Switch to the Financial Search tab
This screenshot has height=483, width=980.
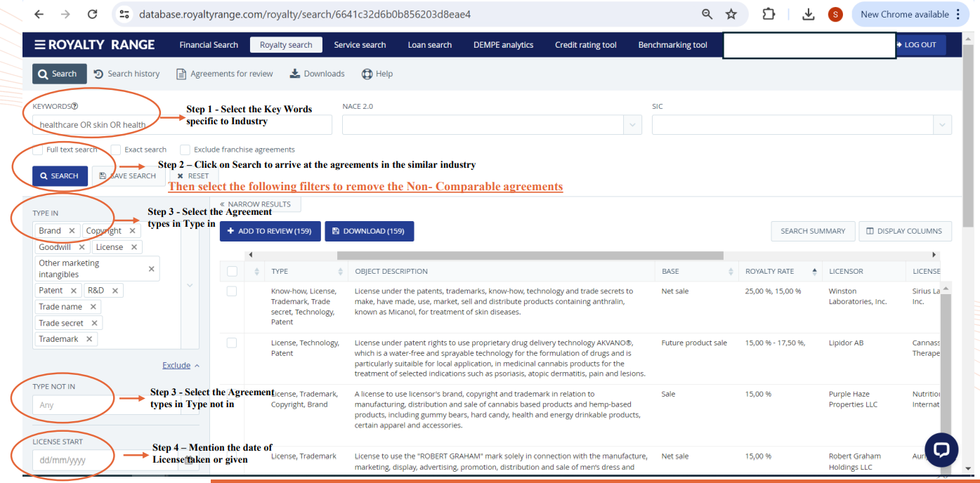click(209, 45)
